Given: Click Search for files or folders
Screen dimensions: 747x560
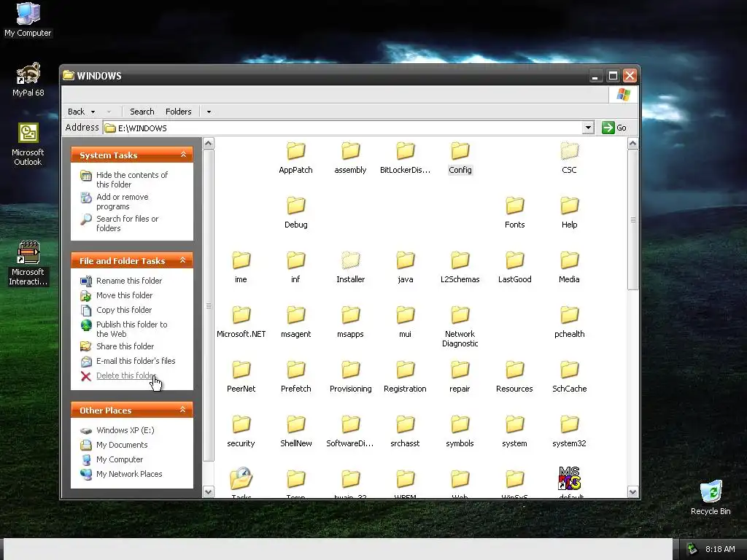Looking at the screenshot, I should click(x=127, y=223).
